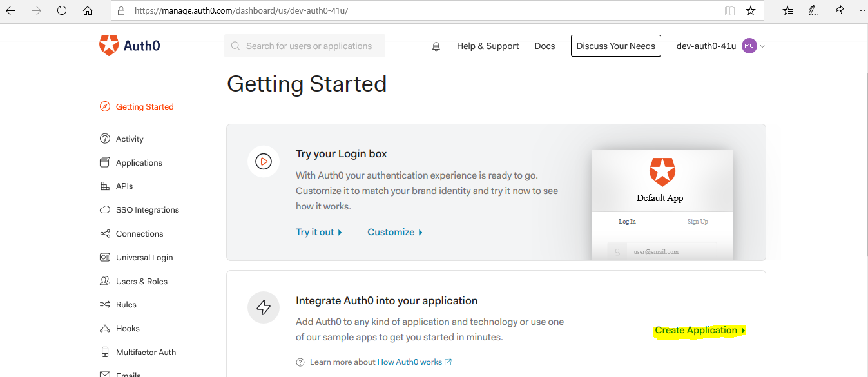Click the notifications bell icon
Image resolution: width=868 pixels, height=377 pixels.
pos(436,46)
